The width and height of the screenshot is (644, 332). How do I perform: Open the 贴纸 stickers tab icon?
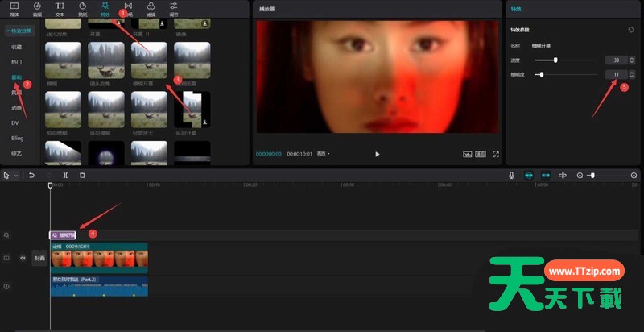(82, 9)
